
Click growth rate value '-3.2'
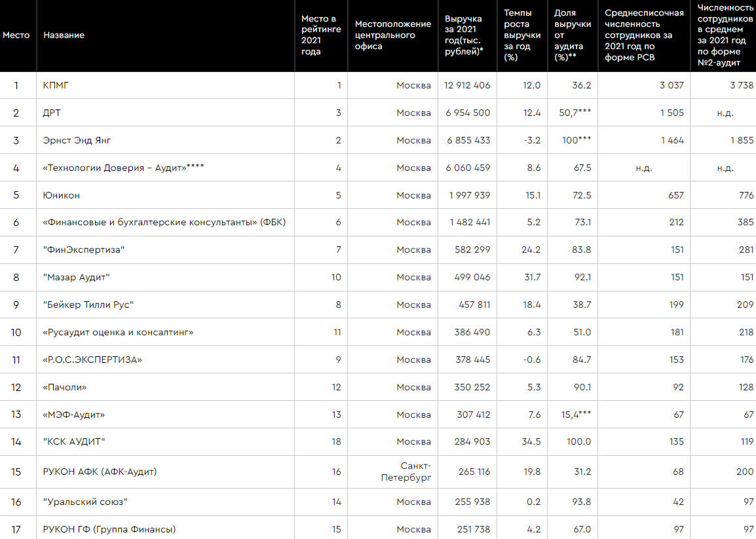533,140
